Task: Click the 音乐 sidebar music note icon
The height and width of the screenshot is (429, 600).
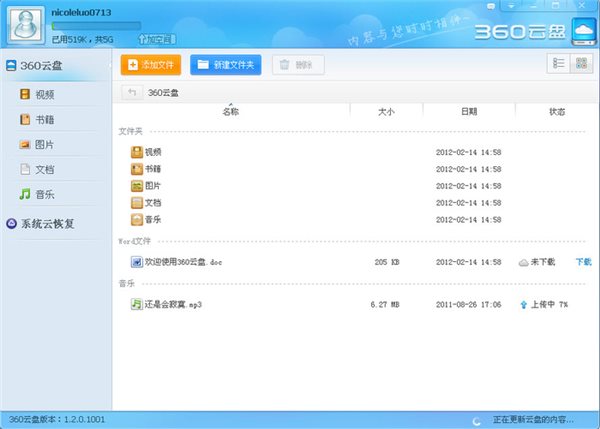Action: (25, 194)
